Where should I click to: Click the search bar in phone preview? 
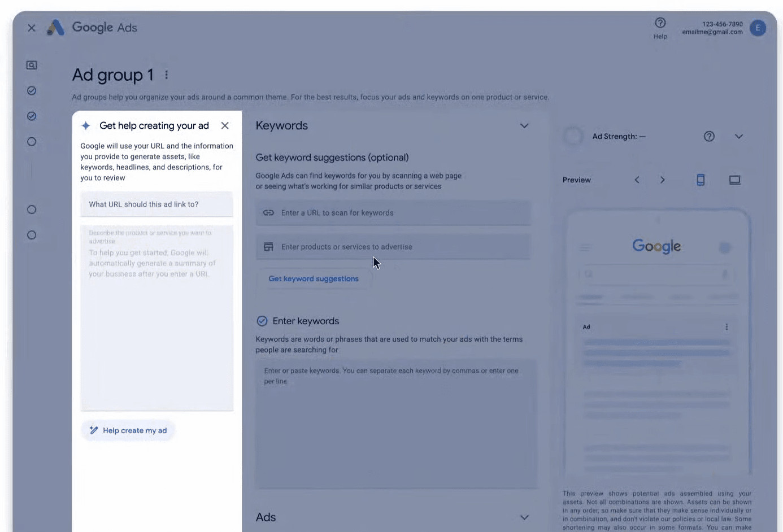coord(656,274)
